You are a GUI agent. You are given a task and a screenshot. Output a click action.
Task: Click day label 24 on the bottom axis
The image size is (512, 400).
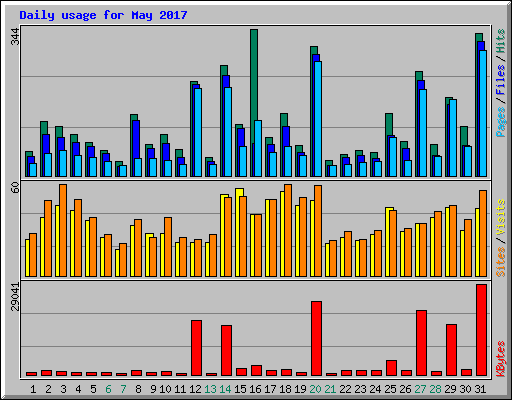(375, 389)
